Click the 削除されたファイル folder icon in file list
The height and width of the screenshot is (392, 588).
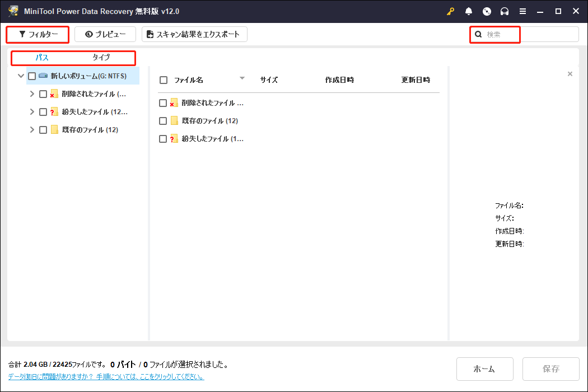(174, 103)
